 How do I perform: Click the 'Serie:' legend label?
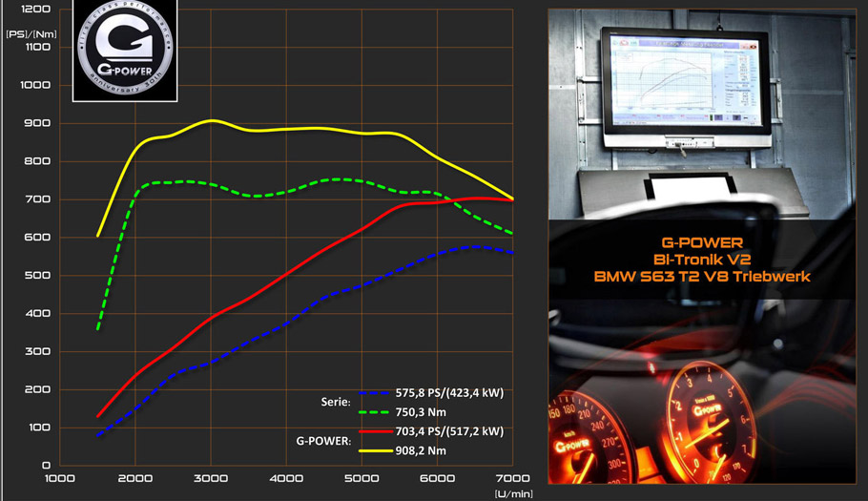pos(336,402)
